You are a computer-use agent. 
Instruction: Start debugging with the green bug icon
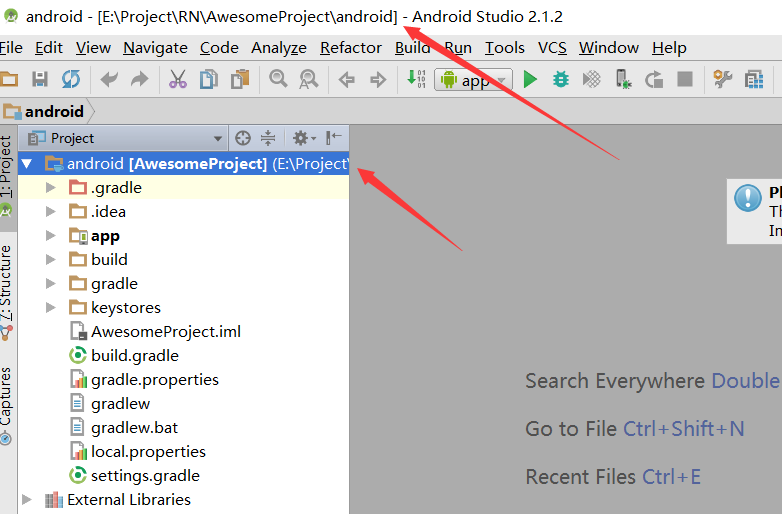coord(561,79)
